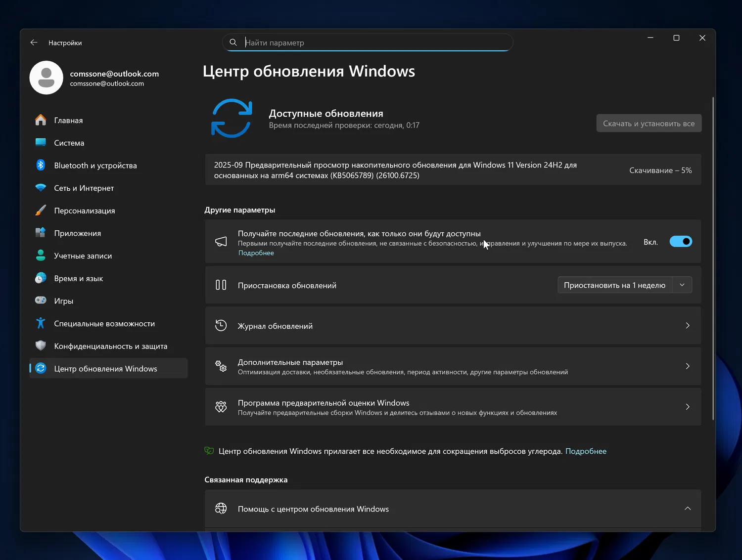The width and height of the screenshot is (742, 560).
Task: Click Приостановить на 1 неделю button
Action: [x=615, y=285]
